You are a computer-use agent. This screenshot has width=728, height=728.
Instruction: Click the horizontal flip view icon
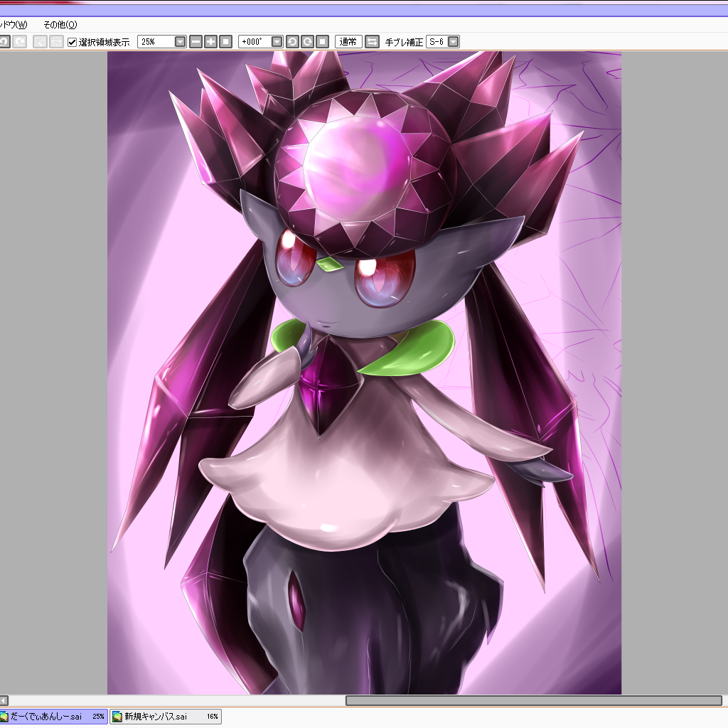[x=372, y=42]
